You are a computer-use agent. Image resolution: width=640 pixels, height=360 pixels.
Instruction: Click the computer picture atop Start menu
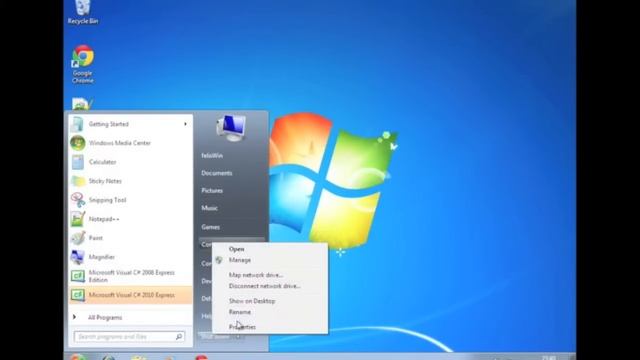(231, 128)
